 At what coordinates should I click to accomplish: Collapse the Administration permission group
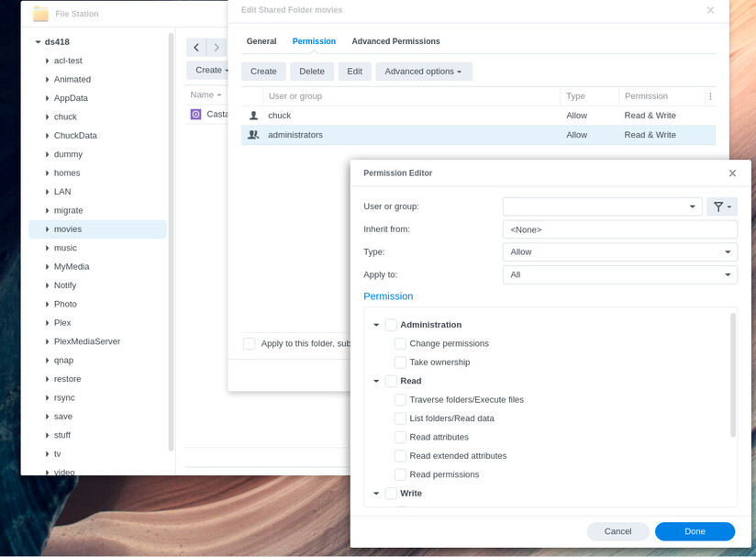point(376,325)
